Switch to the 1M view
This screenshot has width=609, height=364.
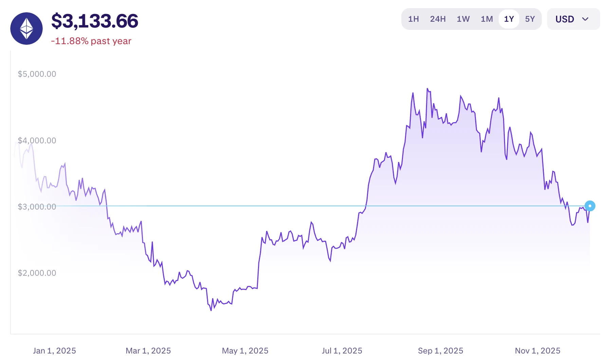pyautogui.click(x=486, y=19)
